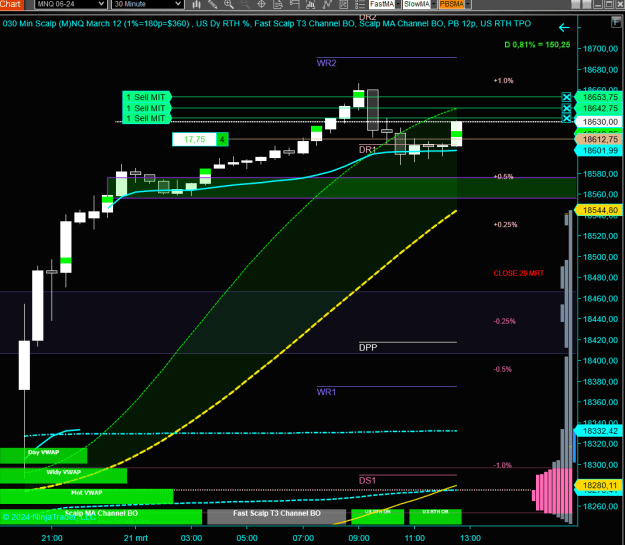This screenshot has width=625, height=545.
Task: Click the red CLOSE 20 MRT label
Action: pyautogui.click(x=519, y=273)
